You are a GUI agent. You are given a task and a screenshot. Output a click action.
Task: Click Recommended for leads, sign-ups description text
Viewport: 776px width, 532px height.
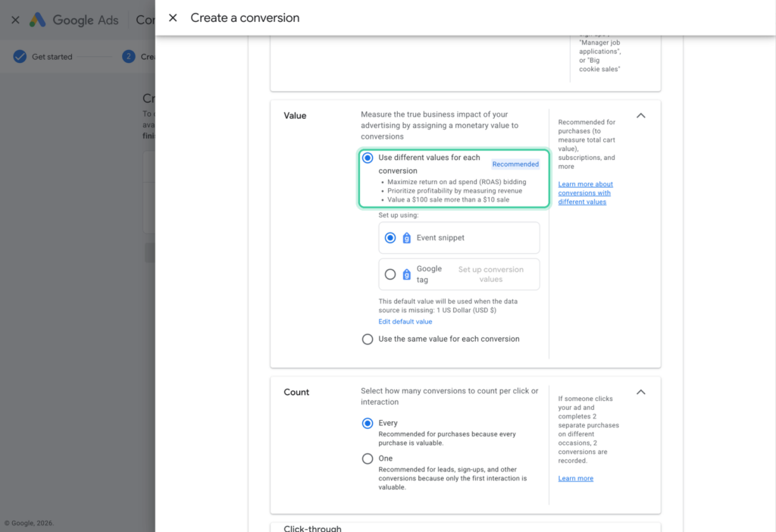point(452,478)
